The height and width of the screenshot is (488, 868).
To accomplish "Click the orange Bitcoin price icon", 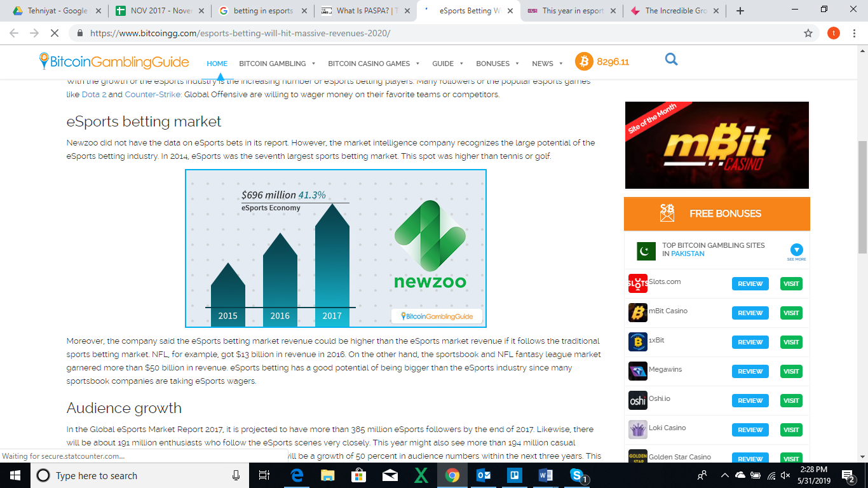I will 584,62.
